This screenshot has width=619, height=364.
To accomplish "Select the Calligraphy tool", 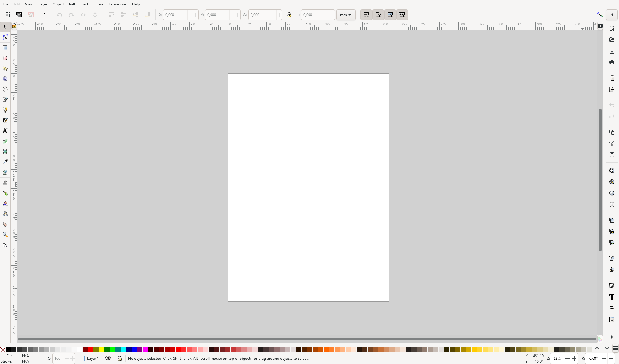I will click(x=5, y=120).
